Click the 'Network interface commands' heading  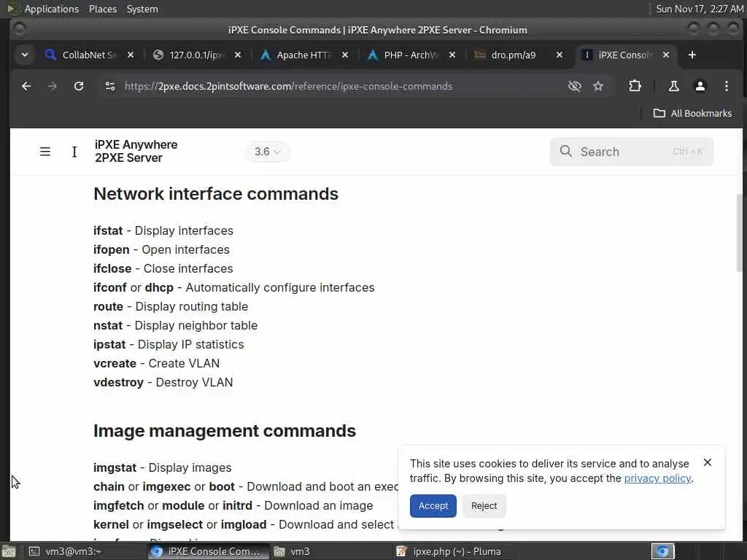[216, 194]
